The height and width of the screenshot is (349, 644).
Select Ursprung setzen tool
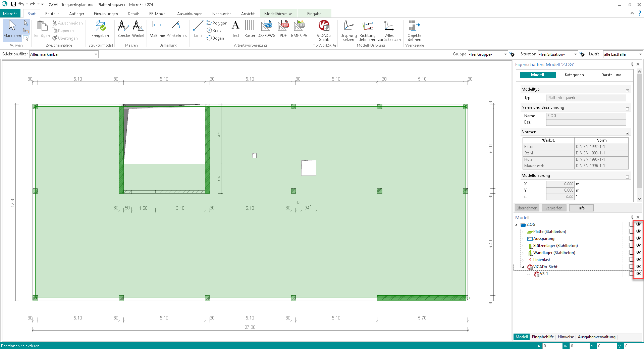(x=348, y=30)
